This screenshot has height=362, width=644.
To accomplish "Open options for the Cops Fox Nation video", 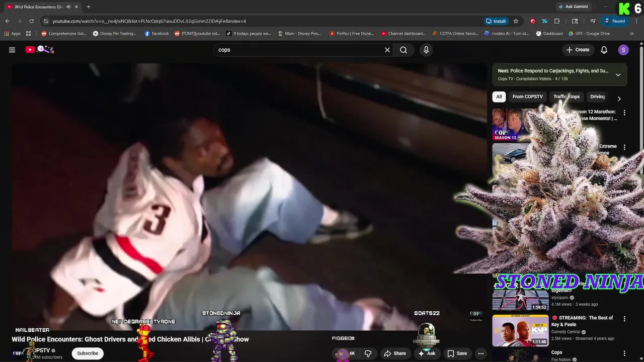I will coord(624,353).
